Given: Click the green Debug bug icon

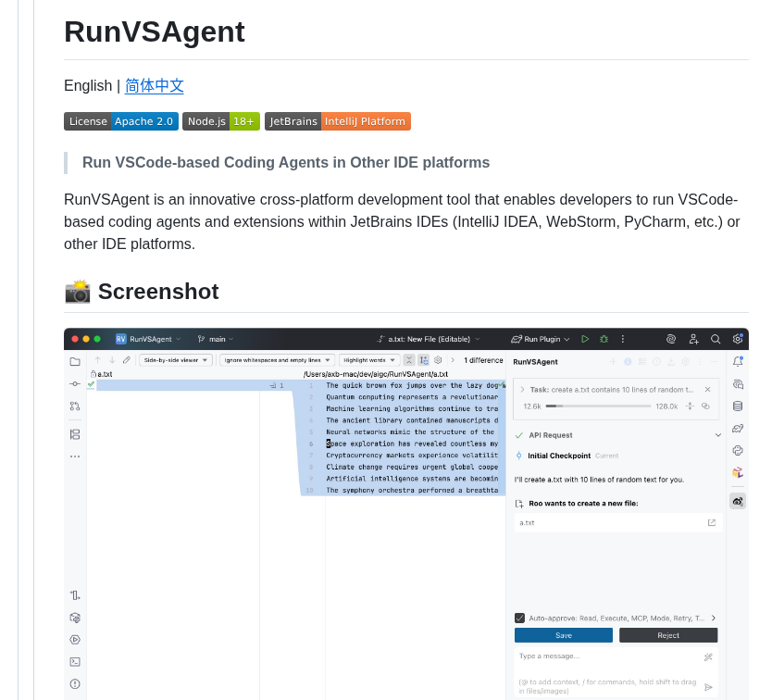Looking at the screenshot, I should point(604,339).
